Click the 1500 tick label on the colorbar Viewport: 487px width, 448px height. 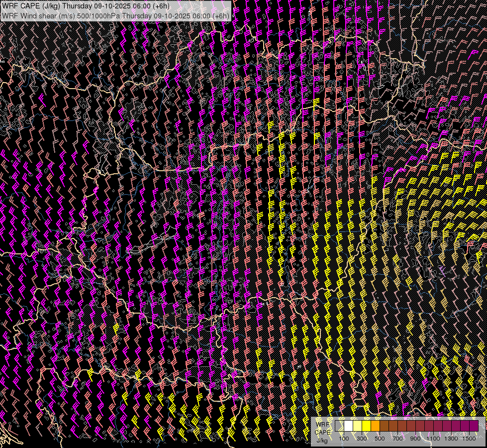tap(469, 439)
